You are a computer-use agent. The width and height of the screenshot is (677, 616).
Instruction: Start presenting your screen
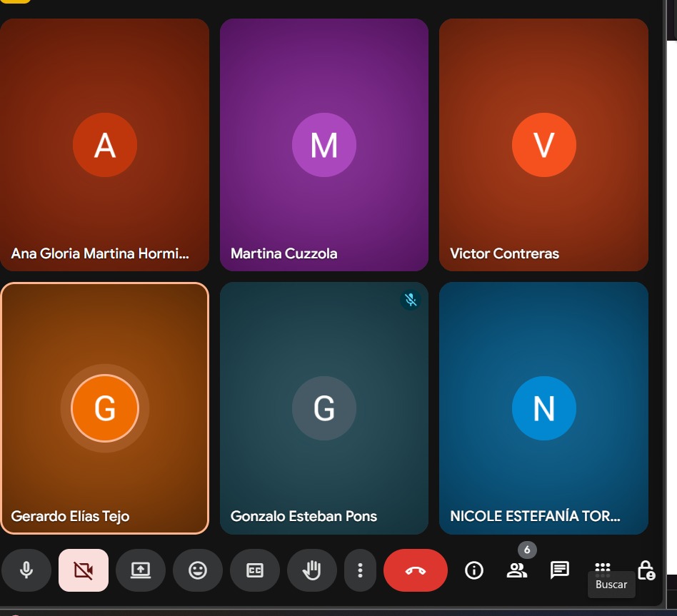[x=141, y=570]
